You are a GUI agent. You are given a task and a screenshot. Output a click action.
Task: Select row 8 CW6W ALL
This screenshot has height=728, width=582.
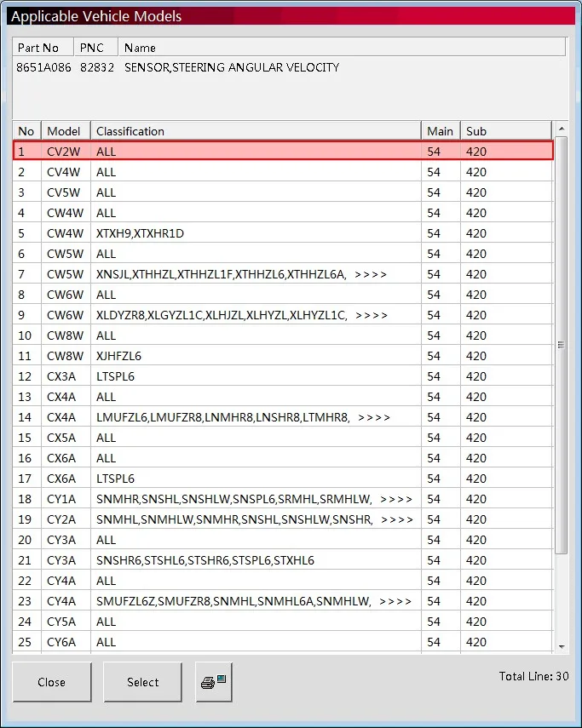coord(283,295)
